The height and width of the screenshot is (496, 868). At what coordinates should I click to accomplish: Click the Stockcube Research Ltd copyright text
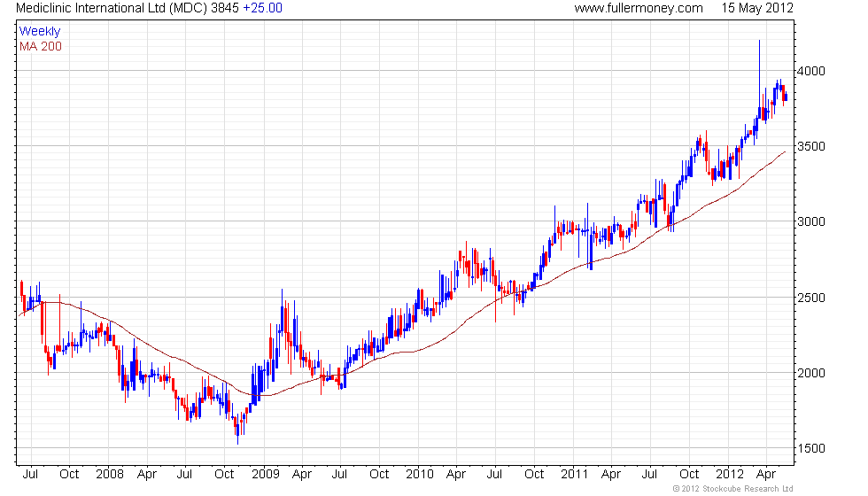(733, 488)
